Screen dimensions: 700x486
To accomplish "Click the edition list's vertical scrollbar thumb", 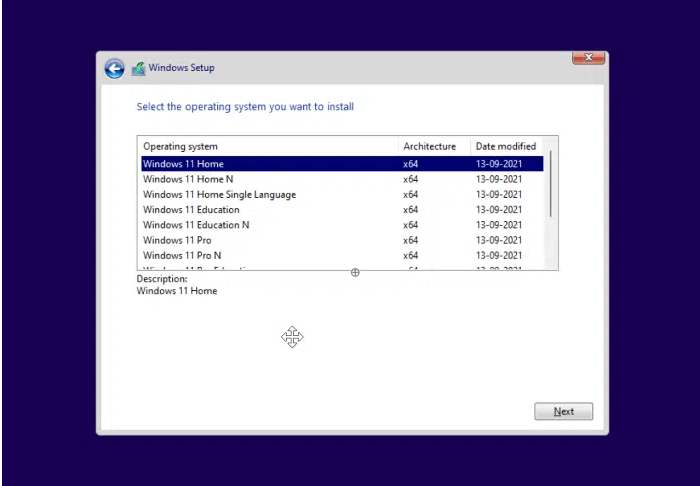I will click(x=550, y=184).
